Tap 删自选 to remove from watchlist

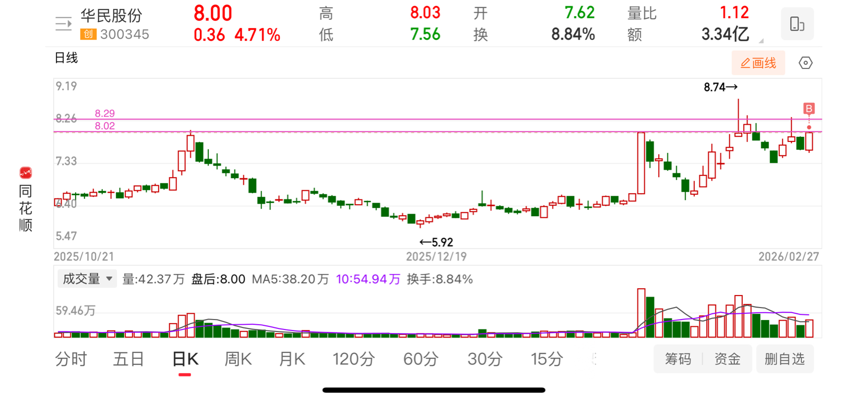pyautogui.click(x=784, y=359)
